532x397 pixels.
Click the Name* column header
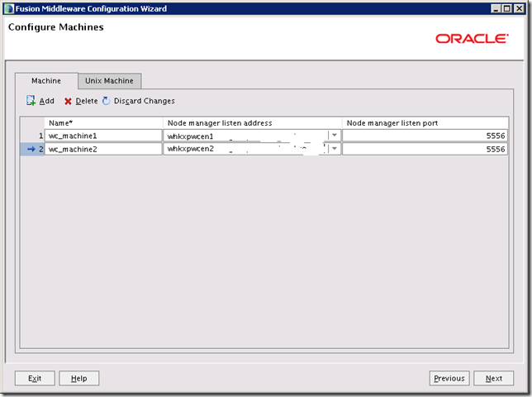click(x=103, y=123)
